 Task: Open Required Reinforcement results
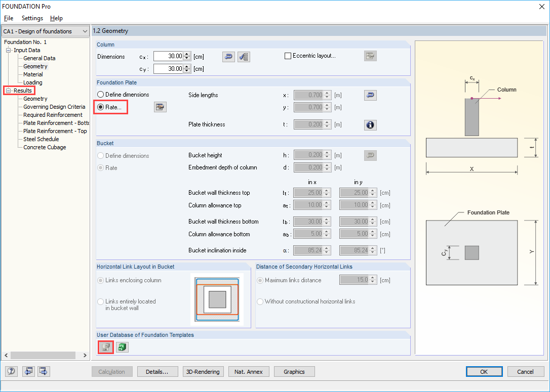(x=53, y=115)
